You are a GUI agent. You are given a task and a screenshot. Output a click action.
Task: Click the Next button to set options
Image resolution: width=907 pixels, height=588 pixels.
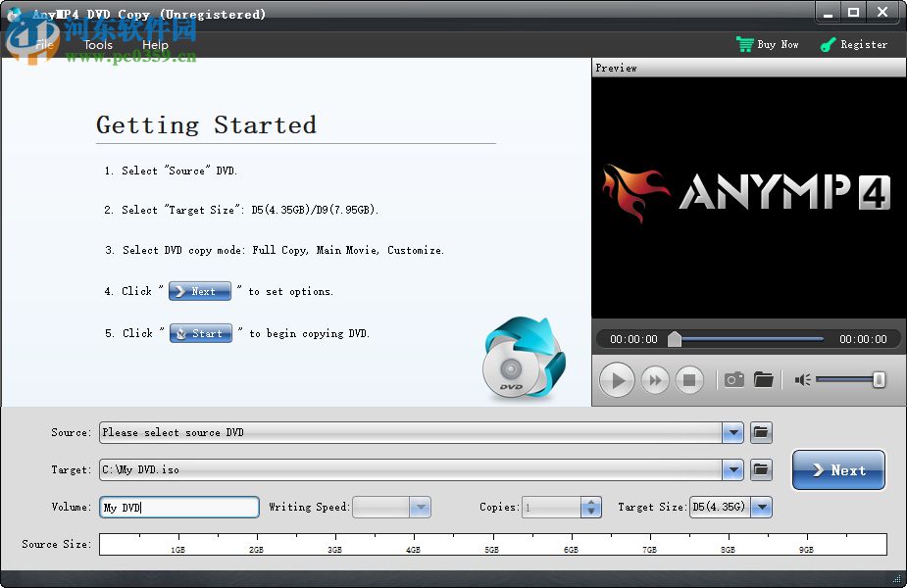(838, 470)
